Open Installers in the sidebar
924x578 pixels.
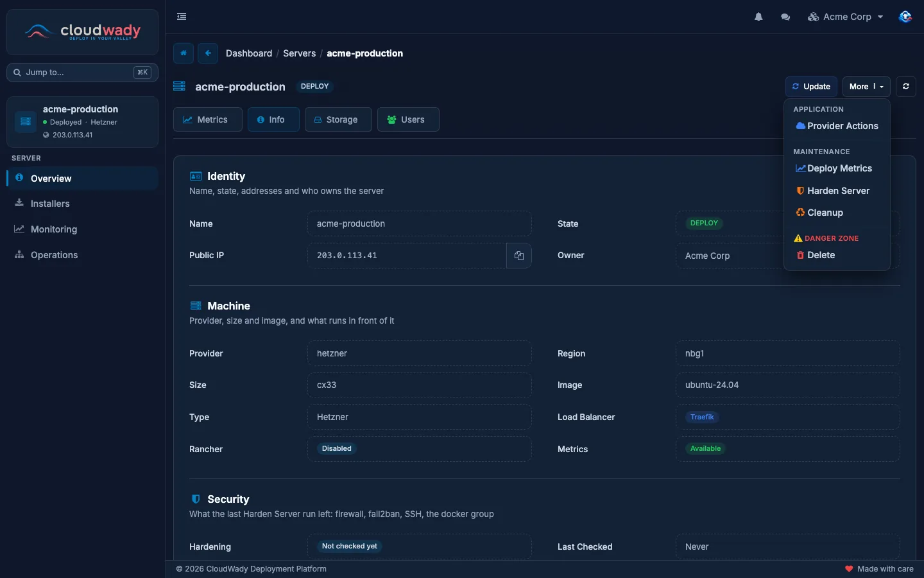click(x=82, y=204)
